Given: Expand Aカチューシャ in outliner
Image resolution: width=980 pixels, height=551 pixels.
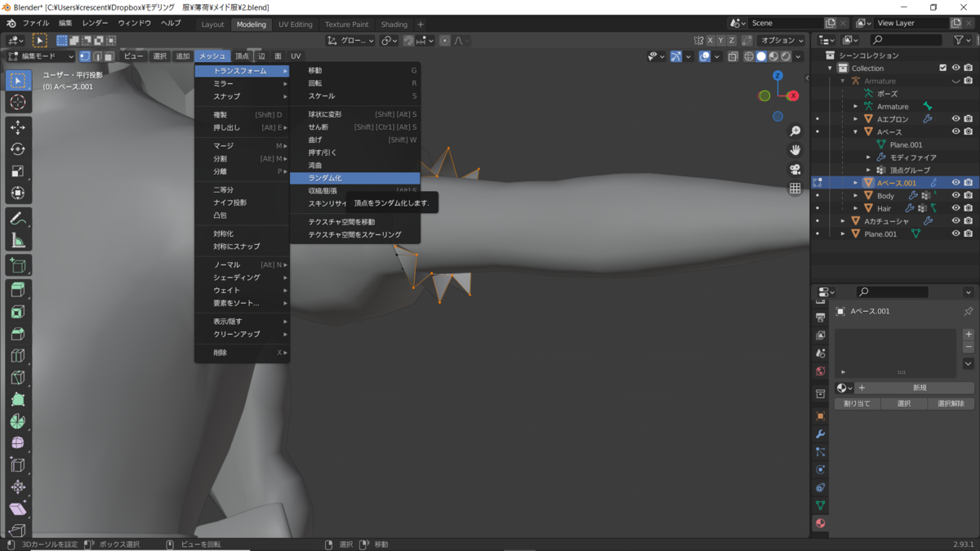Looking at the screenshot, I should [x=843, y=221].
